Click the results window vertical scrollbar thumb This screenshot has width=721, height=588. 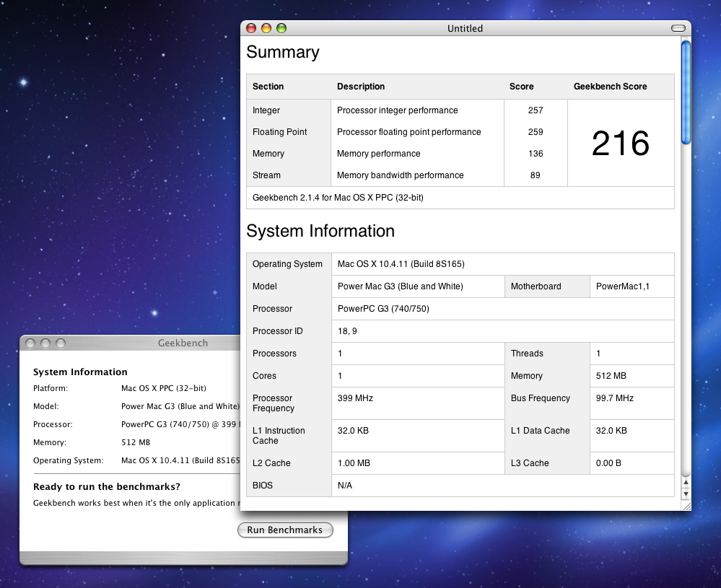686,94
